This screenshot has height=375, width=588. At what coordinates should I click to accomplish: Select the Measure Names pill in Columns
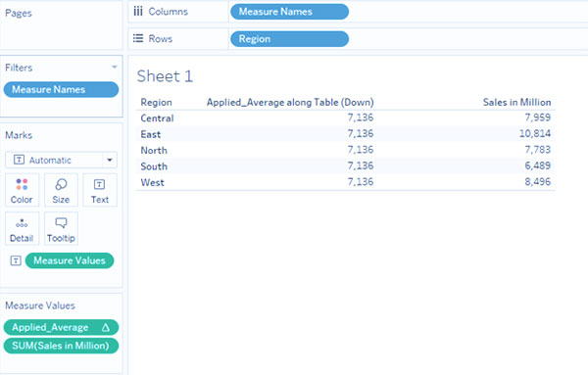click(289, 12)
